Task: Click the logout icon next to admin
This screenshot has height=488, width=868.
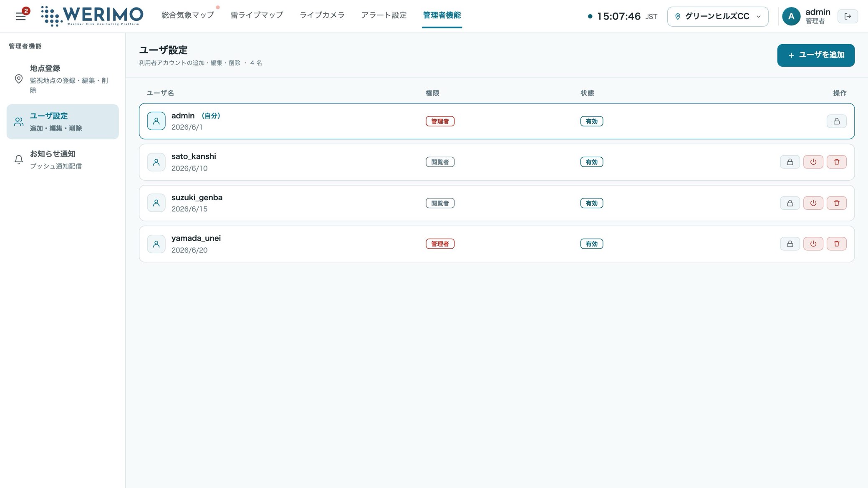Action: [848, 16]
